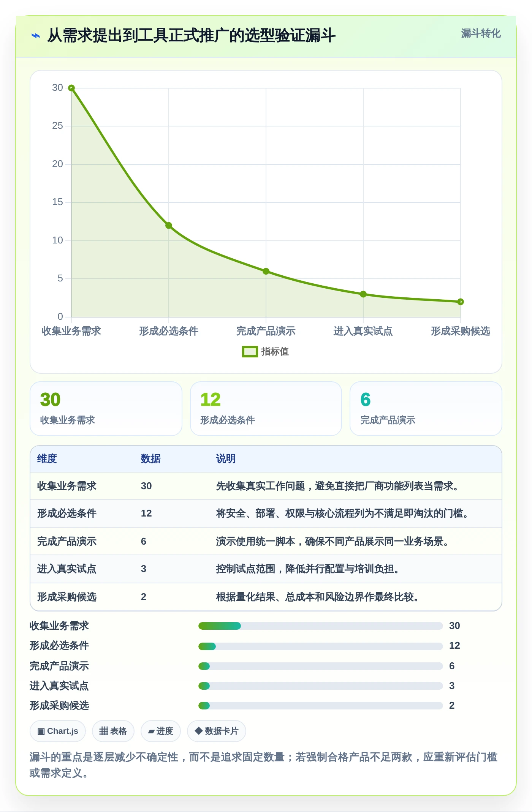Click the progress value 12 beside its bar
Viewport: 532px width, 812px height.
[454, 646]
